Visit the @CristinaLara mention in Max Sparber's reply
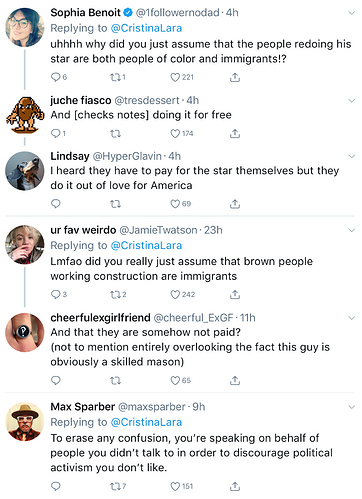 tap(146, 422)
